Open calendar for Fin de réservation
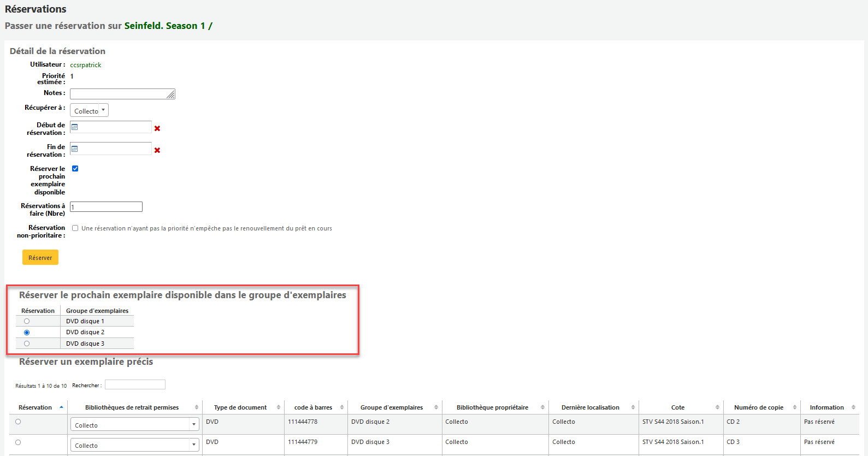The height and width of the screenshot is (456, 868). pos(75,149)
